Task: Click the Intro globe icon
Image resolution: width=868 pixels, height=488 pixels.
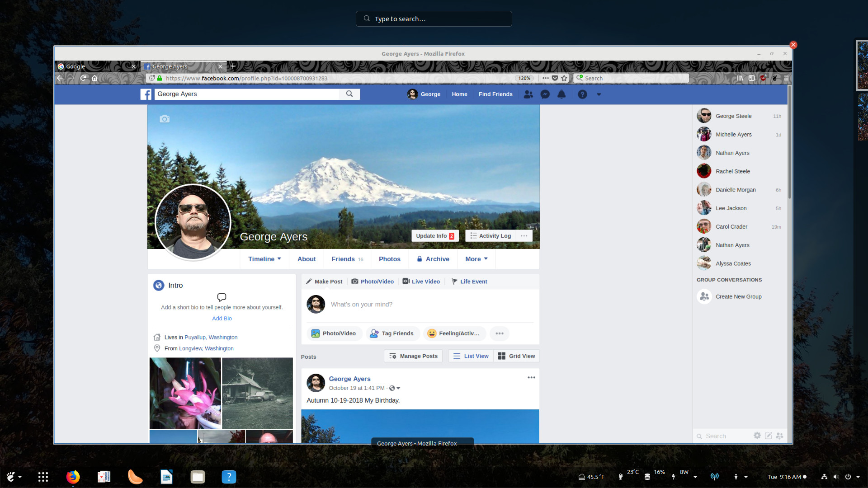Action: pos(159,285)
